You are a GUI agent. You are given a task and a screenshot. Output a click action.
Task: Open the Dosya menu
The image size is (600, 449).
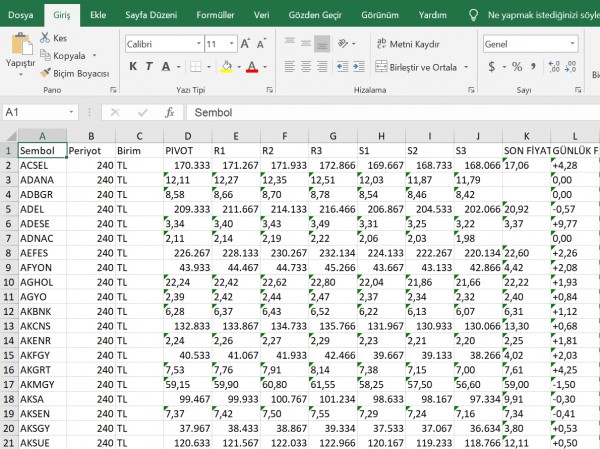[21, 15]
